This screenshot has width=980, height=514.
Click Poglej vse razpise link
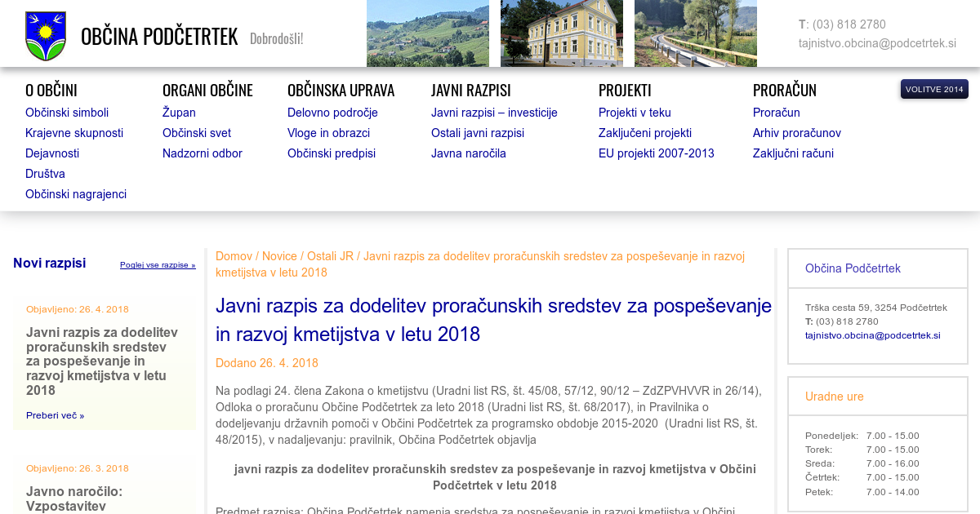tap(158, 265)
